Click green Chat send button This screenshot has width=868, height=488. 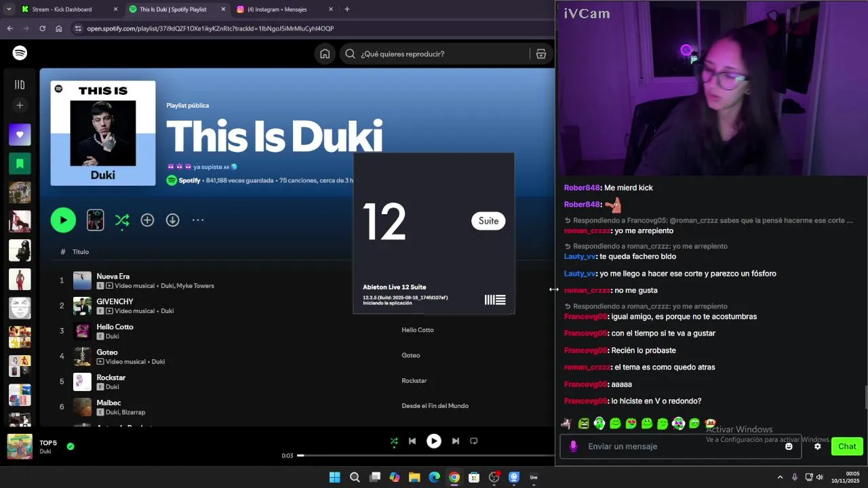[847, 447]
